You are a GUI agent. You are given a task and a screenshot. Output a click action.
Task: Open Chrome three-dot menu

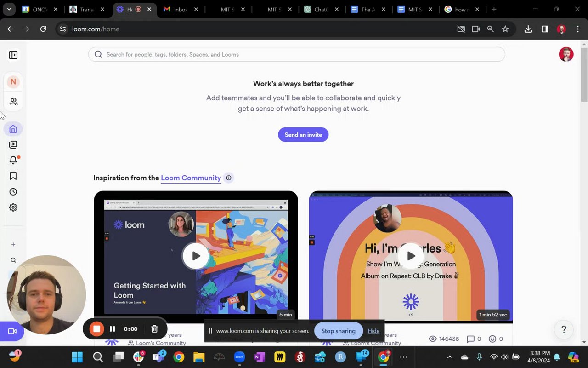578,29
